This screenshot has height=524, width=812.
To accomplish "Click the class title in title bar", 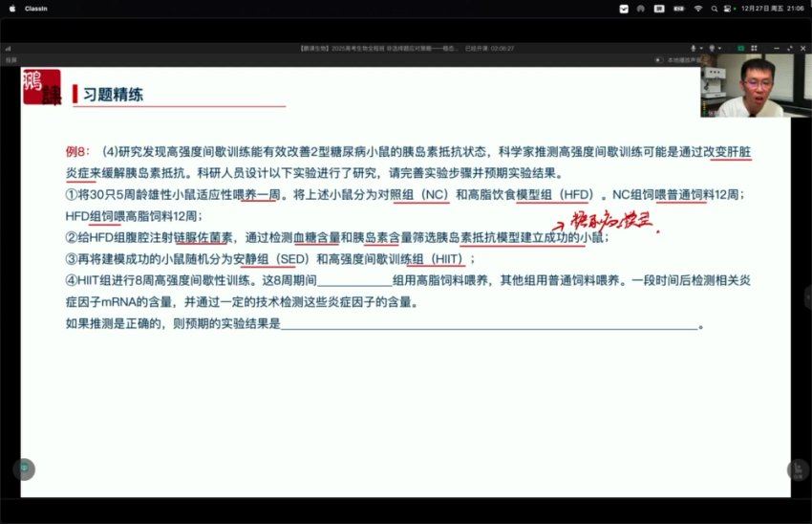I will (x=378, y=48).
